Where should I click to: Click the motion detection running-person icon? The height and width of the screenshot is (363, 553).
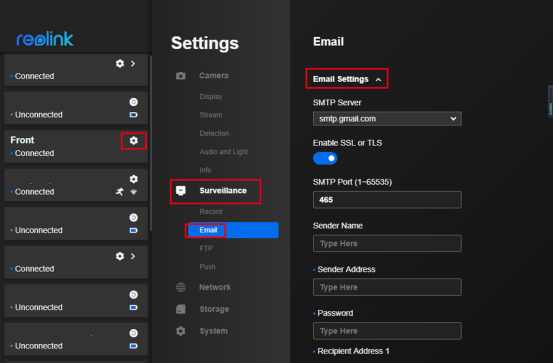coord(120,192)
